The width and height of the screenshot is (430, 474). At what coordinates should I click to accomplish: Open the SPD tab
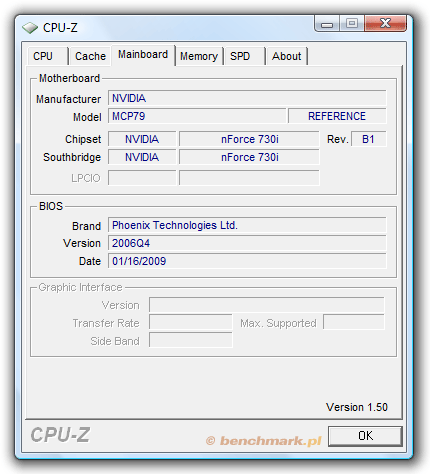pyautogui.click(x=245, y=56)
